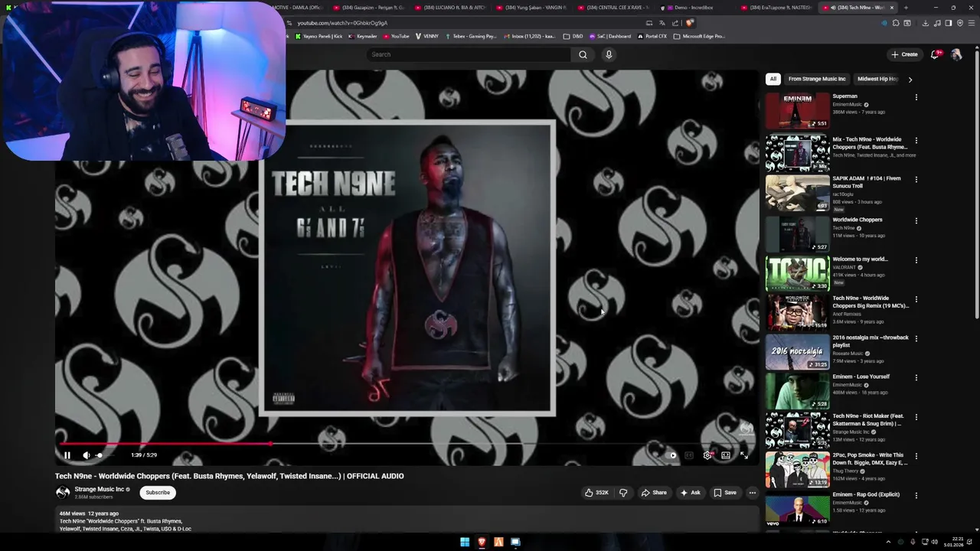Open options for 2016 nostalgia mix
Image resolution: width=980 pixels, height=551 pixels.
[x=916, y=339]
